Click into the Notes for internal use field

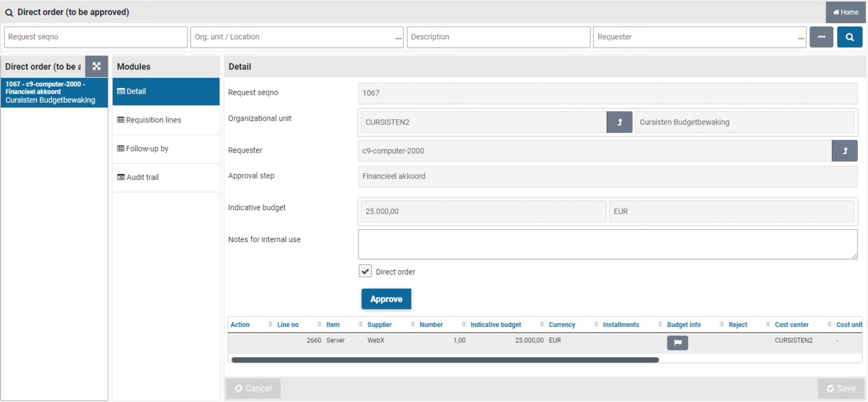coord(607,244)
